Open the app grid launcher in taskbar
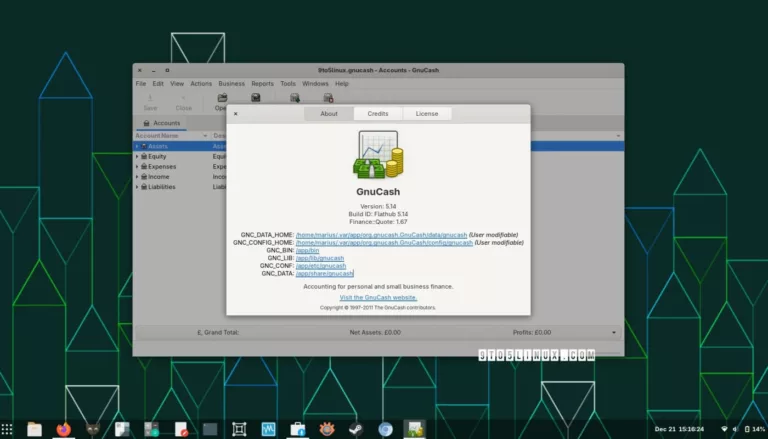768x439 pixels. point(8,429)
